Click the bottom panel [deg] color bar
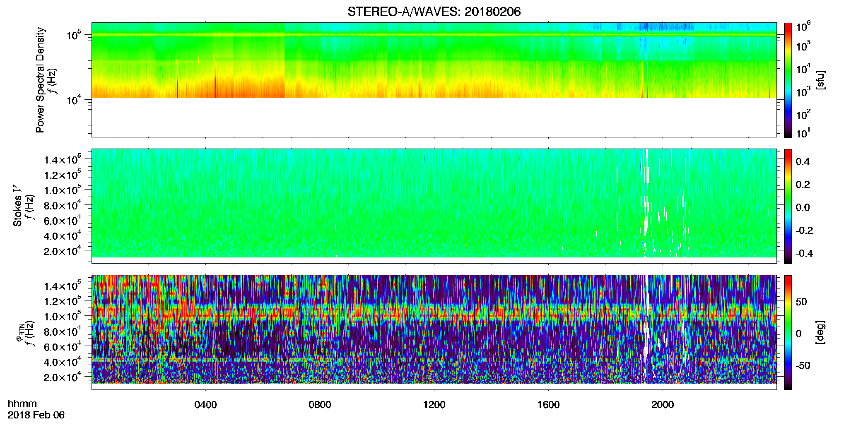868x447 pixels. (788, 332)
